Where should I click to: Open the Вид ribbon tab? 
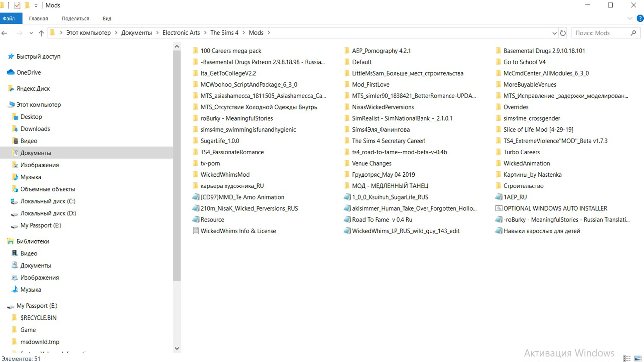pyautogui.click(x=107, y=18)
